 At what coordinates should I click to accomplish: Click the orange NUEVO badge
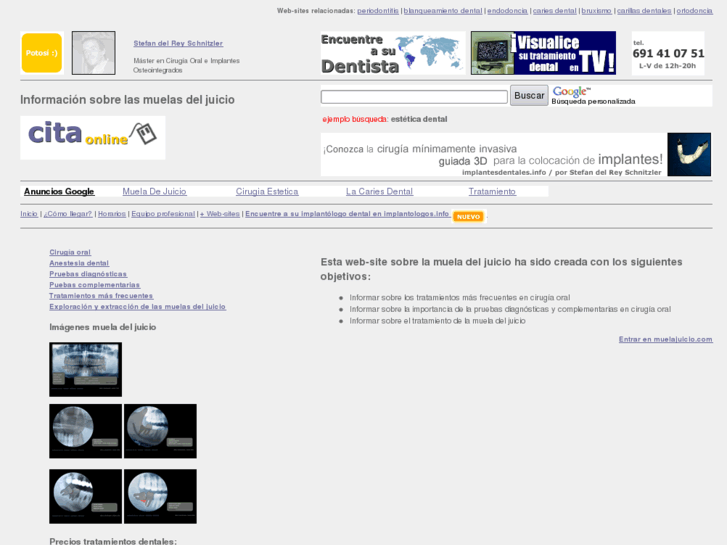coord(468,217)
